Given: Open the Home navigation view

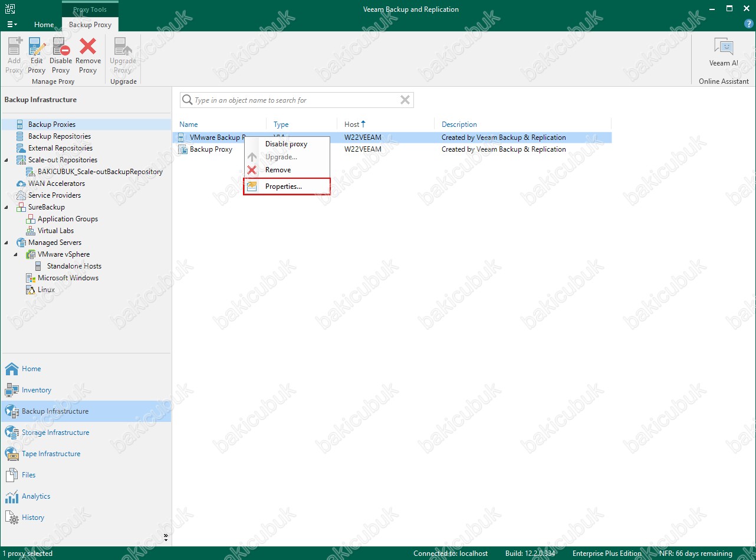Looking at the screenshot, I should click(86, 369).
